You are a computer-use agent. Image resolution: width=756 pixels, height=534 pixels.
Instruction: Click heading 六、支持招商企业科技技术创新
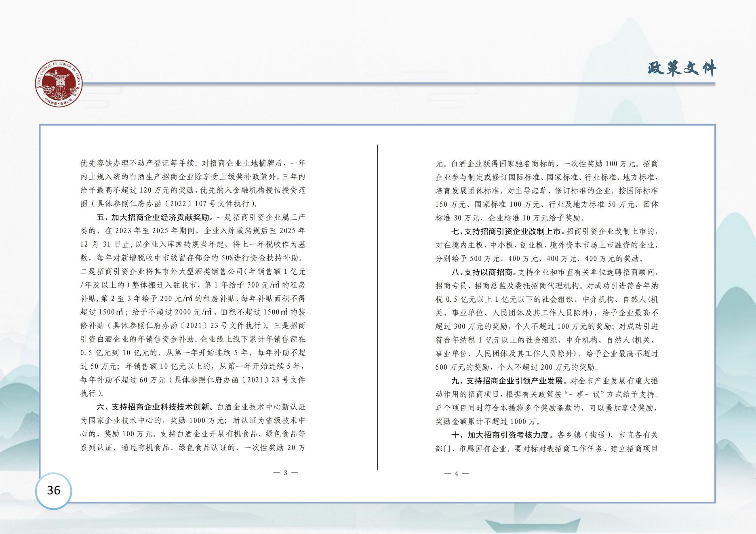point(153,407)
